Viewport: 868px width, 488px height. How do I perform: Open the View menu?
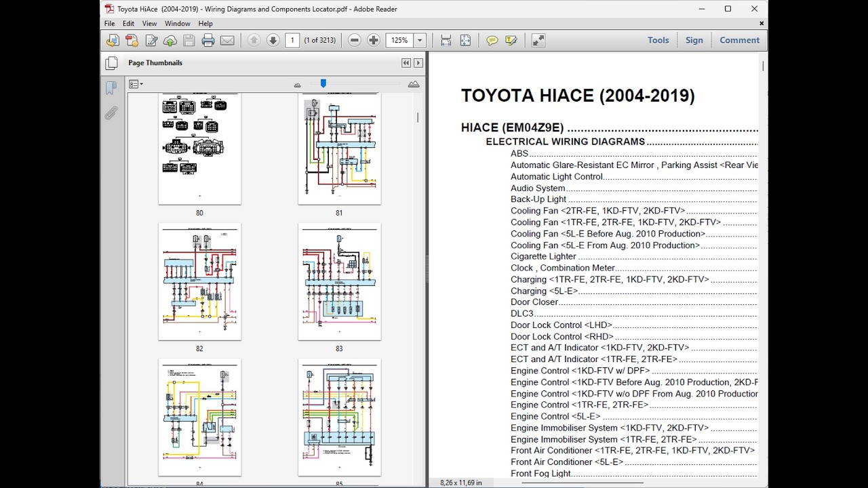149,24
